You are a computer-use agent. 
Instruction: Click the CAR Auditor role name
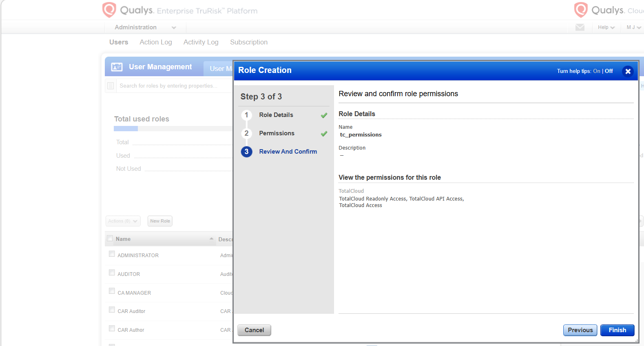point(131,311)
